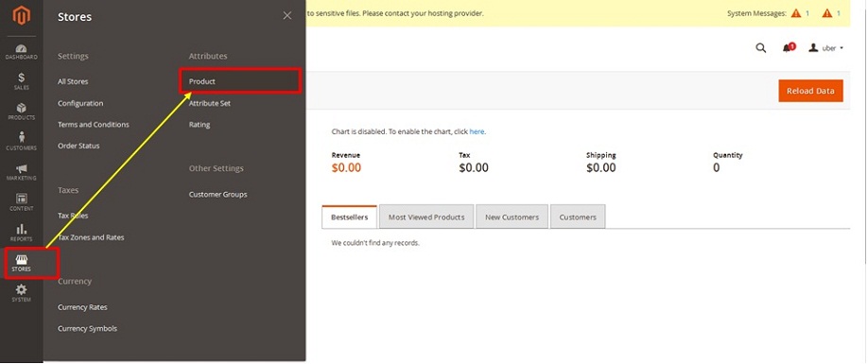The image size is (868, 364).
Task: Open the notifications bell
Action: (789, 48)
